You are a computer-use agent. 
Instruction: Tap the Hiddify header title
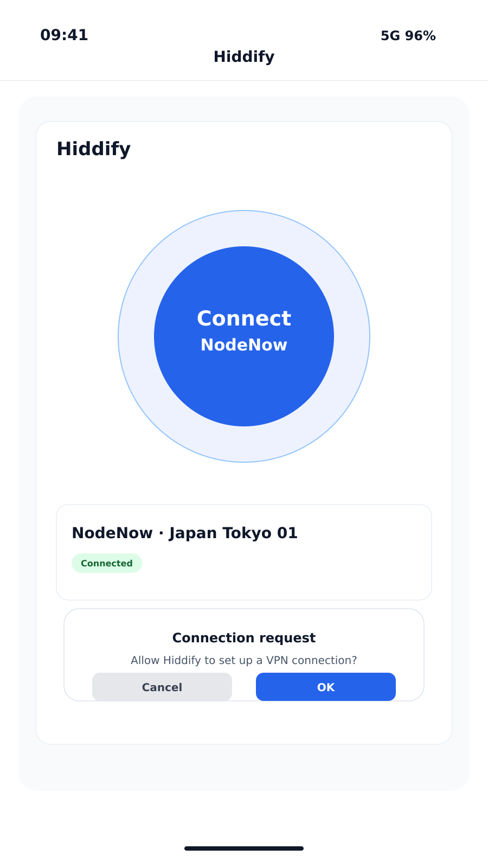[x=93, y=149]
